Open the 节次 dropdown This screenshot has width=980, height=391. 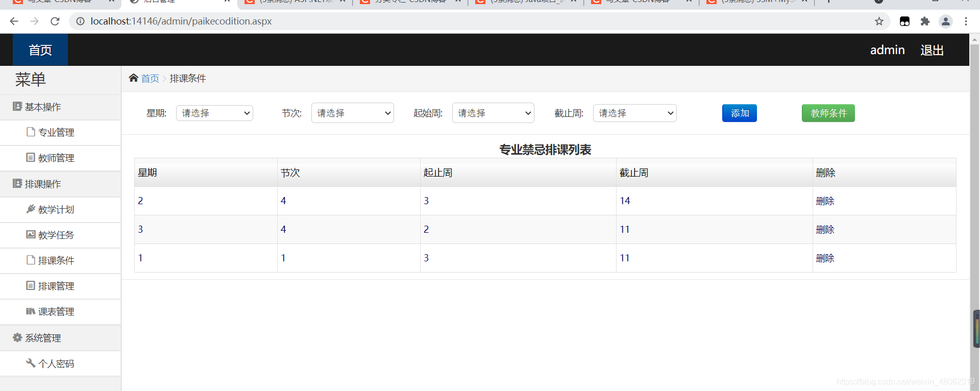click(x=353, y=113)
